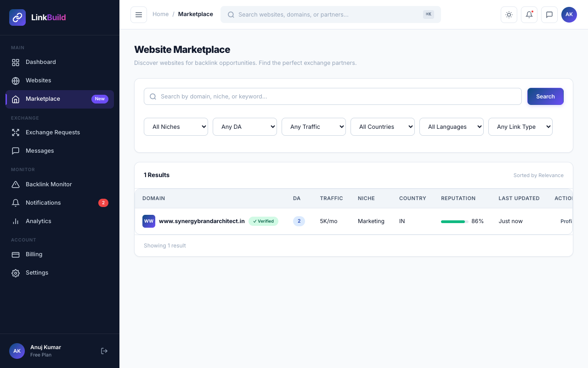This screenshot has width=588, height=368.
Task: Click the ⌘K shortcut badge
Action: click(429, 14)
